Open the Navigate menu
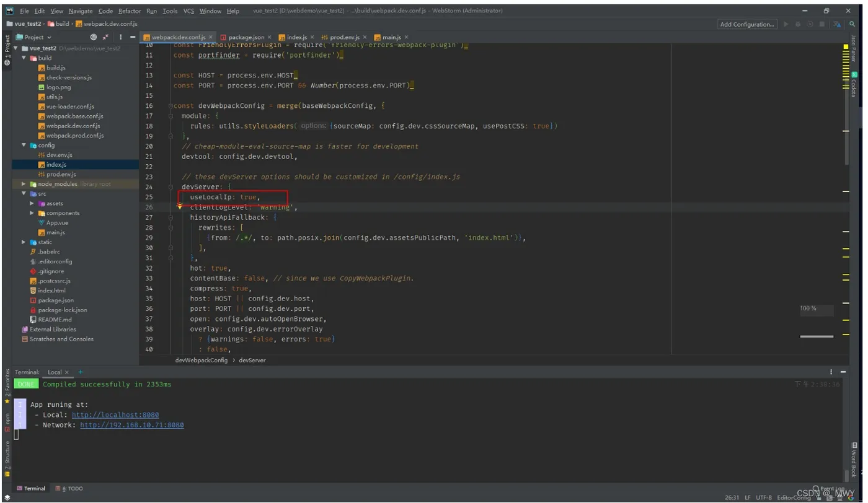868x503 pixels. 81,11
